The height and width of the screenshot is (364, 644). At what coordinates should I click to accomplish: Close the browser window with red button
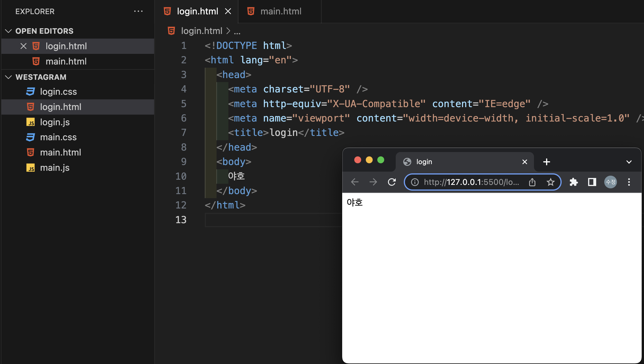358,160
